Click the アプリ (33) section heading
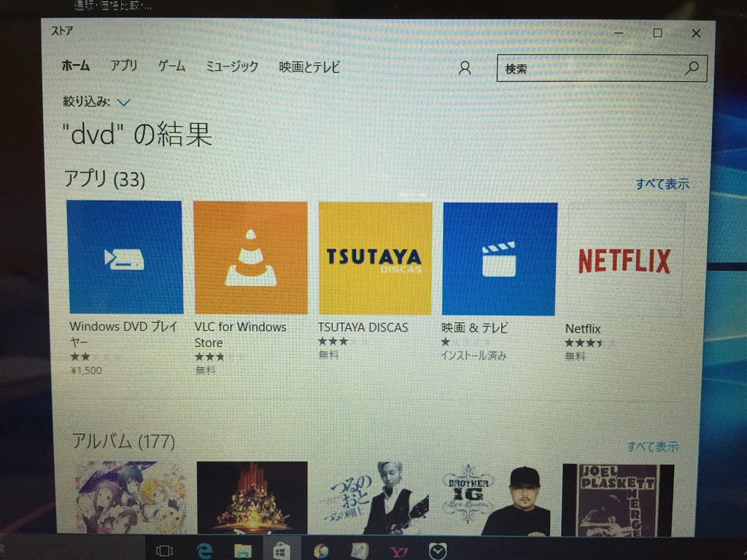The height and width of the screenshot is (560, 747). pos(104,179)
